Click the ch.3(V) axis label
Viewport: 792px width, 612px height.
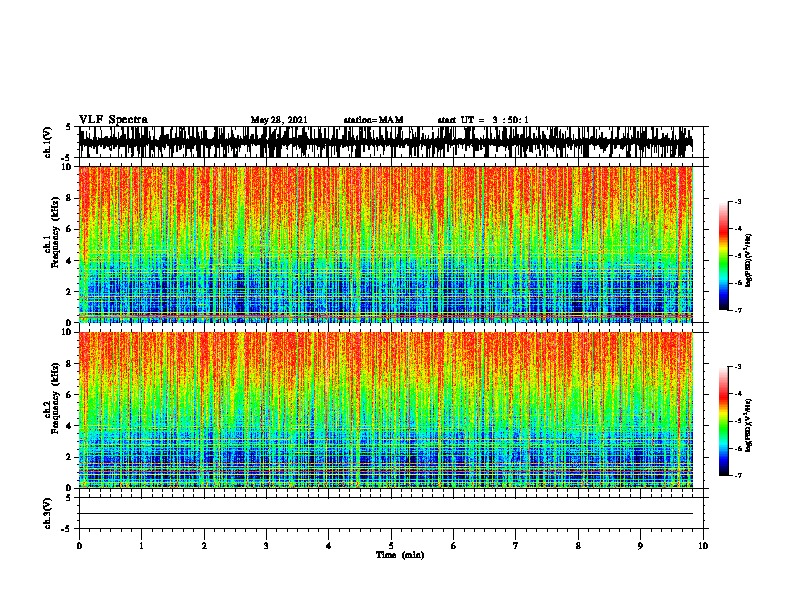point(48,513)
